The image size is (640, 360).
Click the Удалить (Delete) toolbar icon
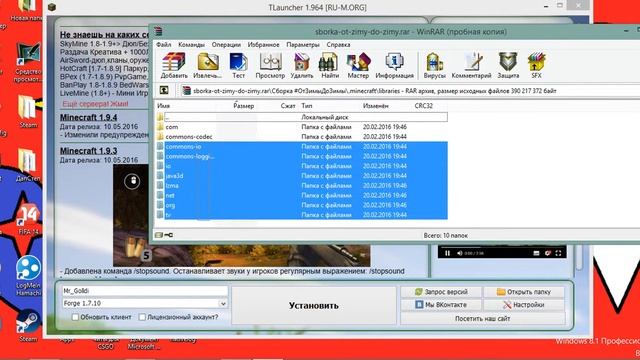click(302, 65)
